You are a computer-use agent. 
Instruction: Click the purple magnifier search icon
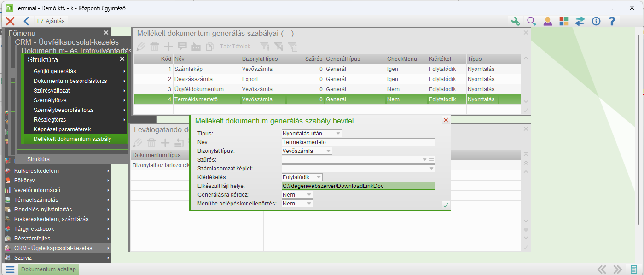pyautogui.click(x=532, y=21)
